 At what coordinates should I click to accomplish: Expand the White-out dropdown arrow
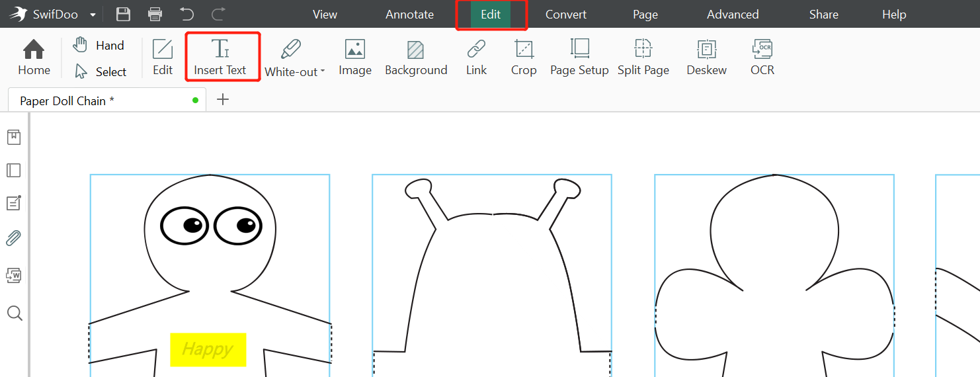pyautogui.click(x=323, y=72)
